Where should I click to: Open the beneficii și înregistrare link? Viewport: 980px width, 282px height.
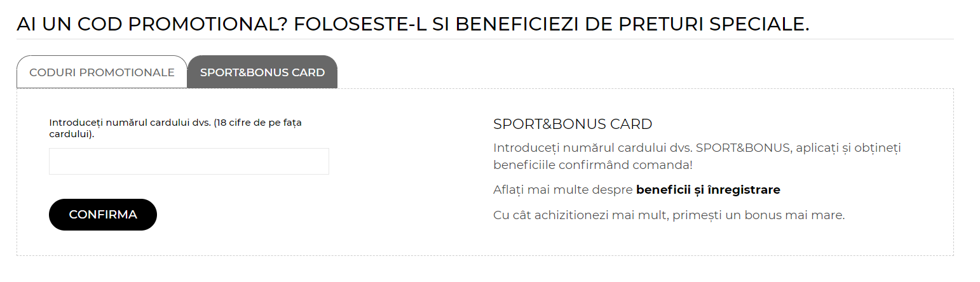pos(708,190)
